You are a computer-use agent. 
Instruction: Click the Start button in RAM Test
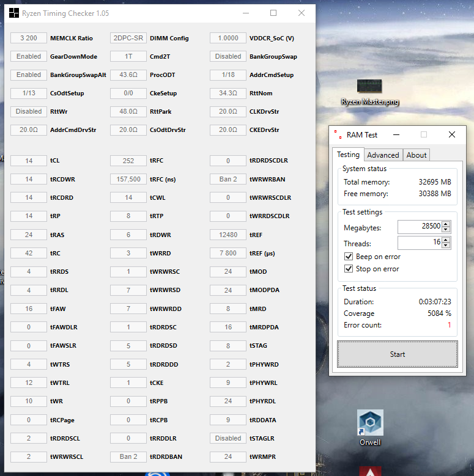tap(398, 354)
